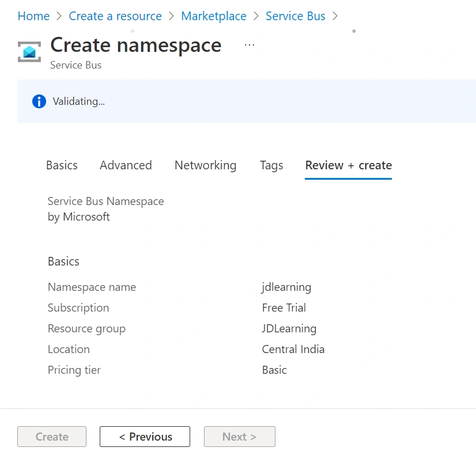Switch to the Basics tab
The height and width of the screenshot is (455, 476).
coord(62,165)
